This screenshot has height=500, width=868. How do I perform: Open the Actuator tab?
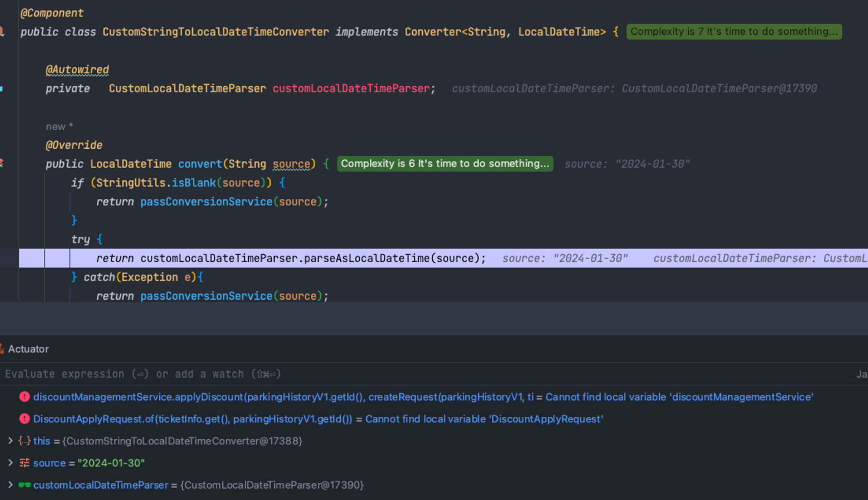pyautogui.click(x=28, y=349)
